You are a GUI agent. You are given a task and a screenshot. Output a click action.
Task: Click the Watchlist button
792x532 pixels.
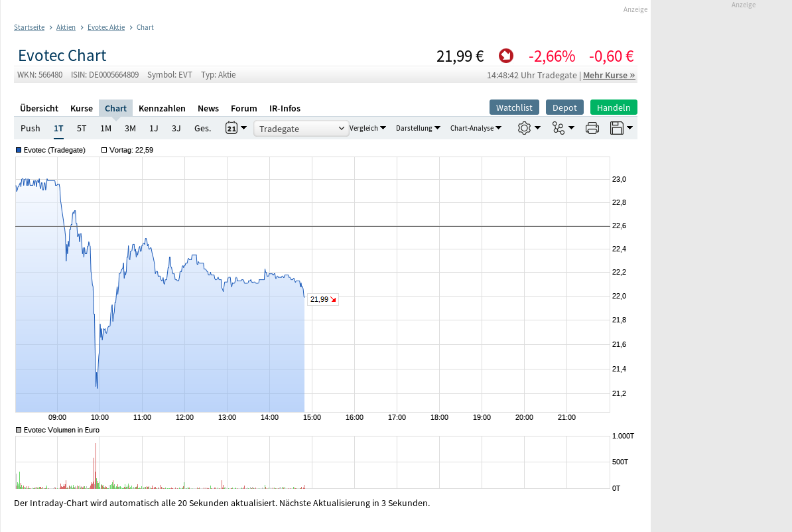(514, 107)
